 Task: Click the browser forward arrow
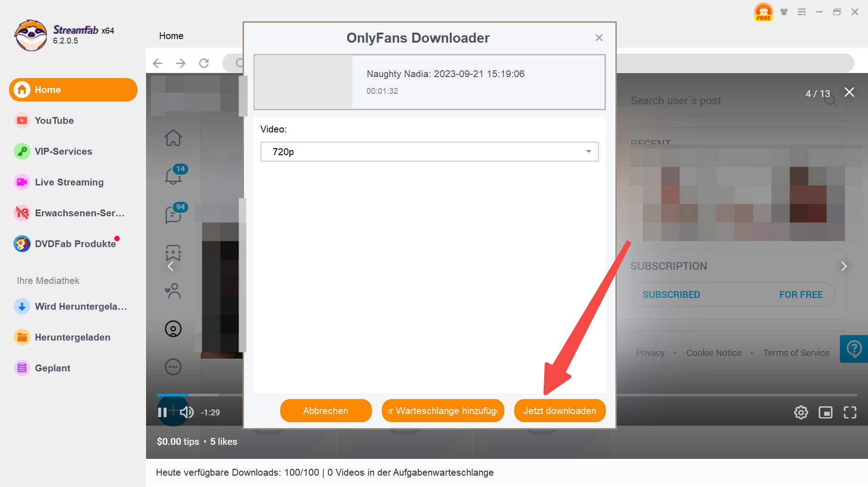180,63
